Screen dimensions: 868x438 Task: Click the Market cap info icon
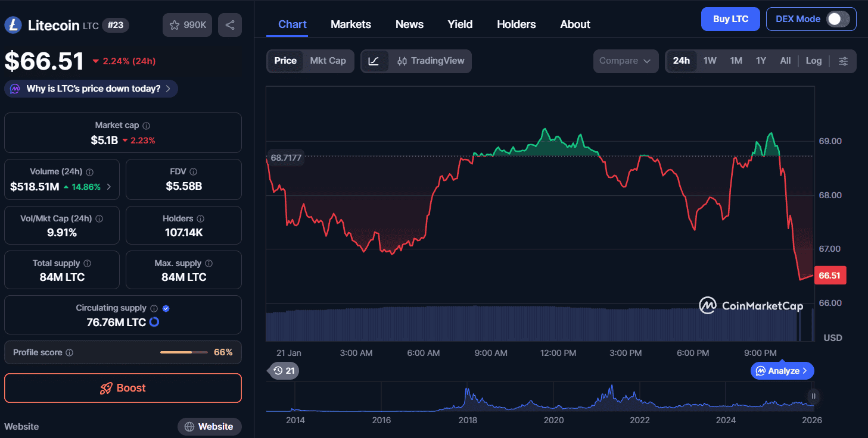(147, 126)
